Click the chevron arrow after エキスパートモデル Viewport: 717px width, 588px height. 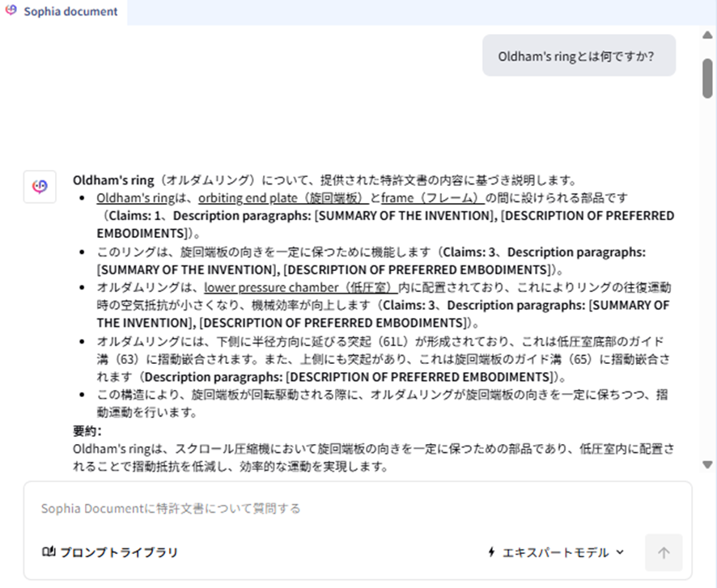coord(620,552)
